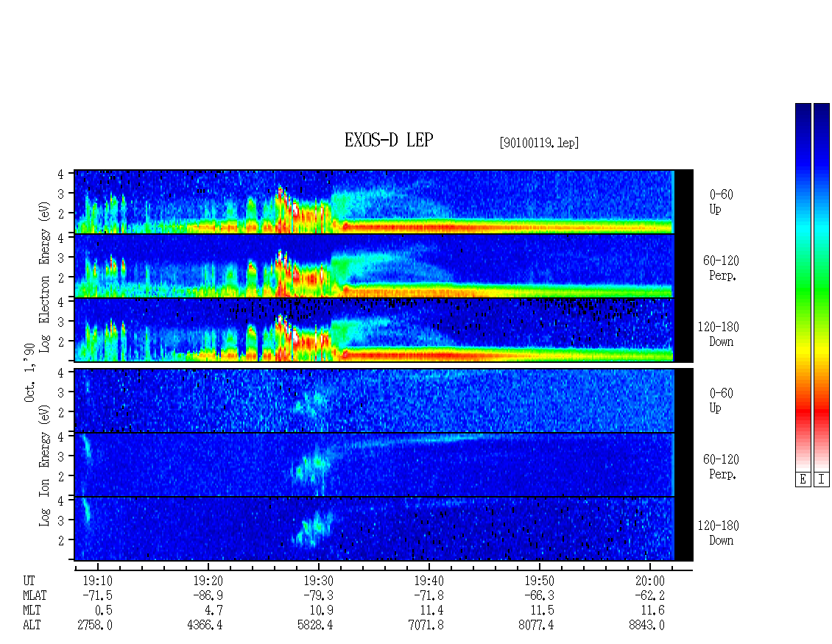Click the ALT value 2758.0
The image size is (832, 644).
click(95, 626)
